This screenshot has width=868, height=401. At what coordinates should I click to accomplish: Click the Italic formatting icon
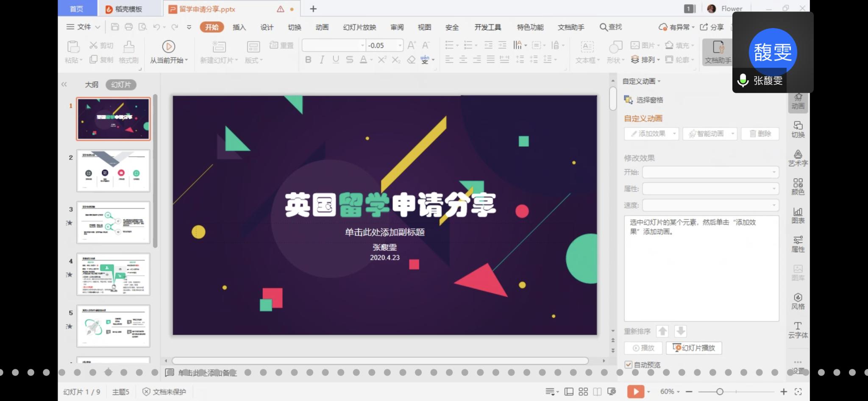tap(322, 60)
